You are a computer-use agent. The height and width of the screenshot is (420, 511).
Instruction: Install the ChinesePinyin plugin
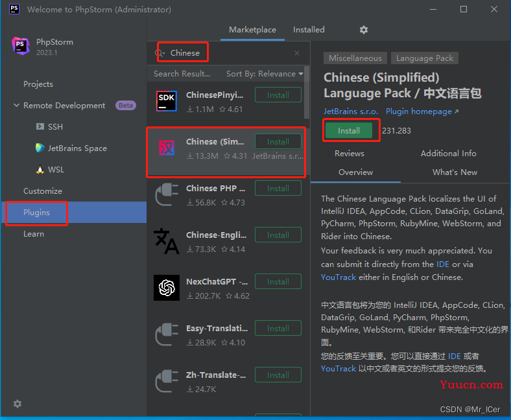click(278, 95)
